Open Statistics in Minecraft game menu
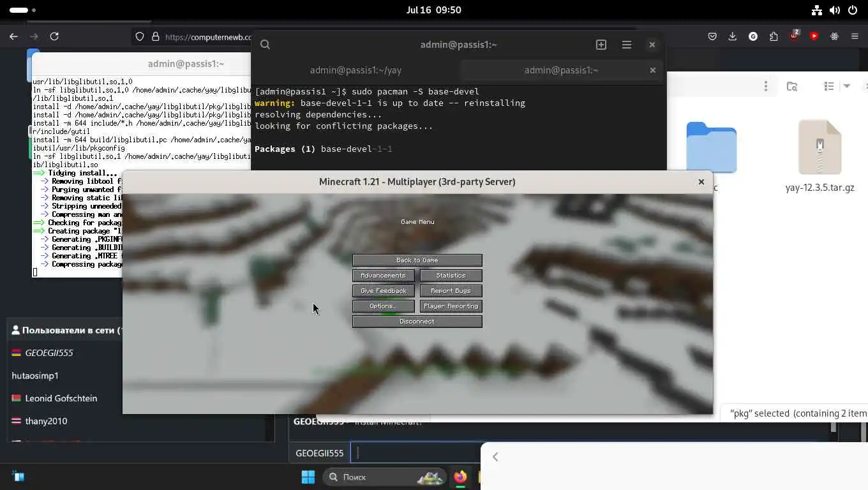 click(x=451, y=276)
